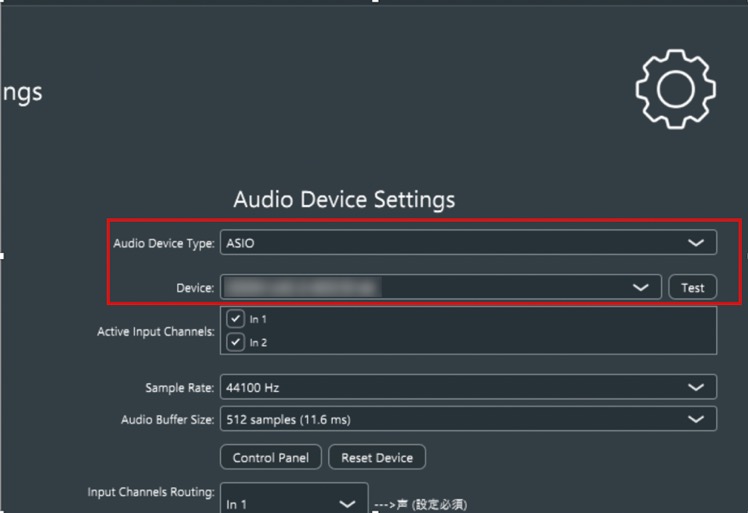Click the Japanese note beside routing dropdown
This screenshot has height=513, width=748.
click(419, 504)
